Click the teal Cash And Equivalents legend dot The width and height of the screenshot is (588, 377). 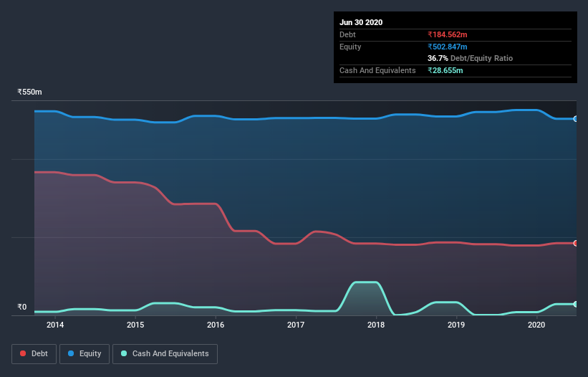pyautogui.click(x=124, y=353)
